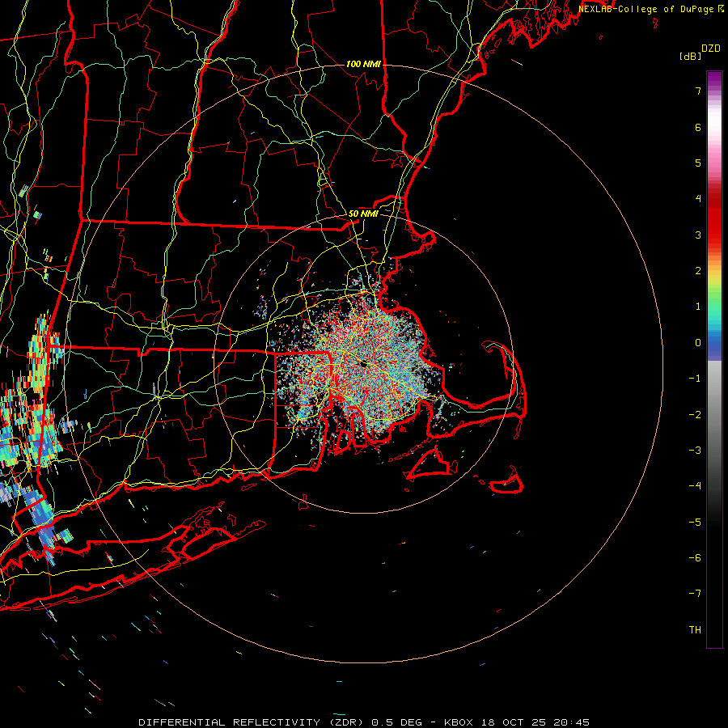728x728 pixels.
Task: Click the -4 value on color scale
Action: (695, 486)
